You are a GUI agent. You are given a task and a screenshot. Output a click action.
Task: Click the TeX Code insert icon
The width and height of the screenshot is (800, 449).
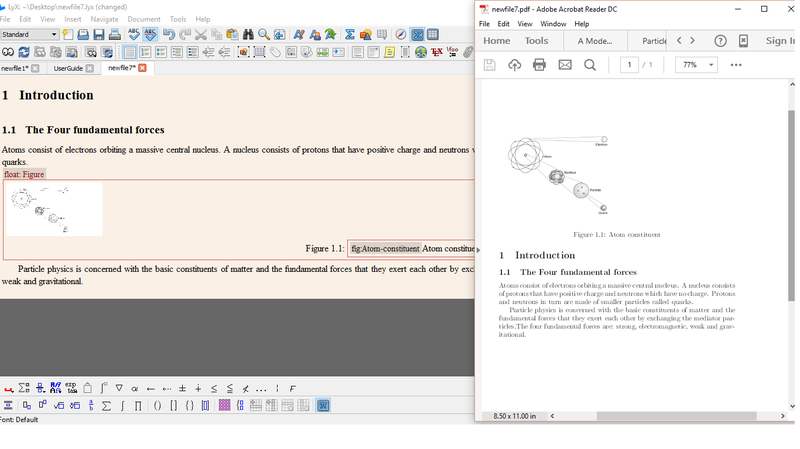coord(437,52)
